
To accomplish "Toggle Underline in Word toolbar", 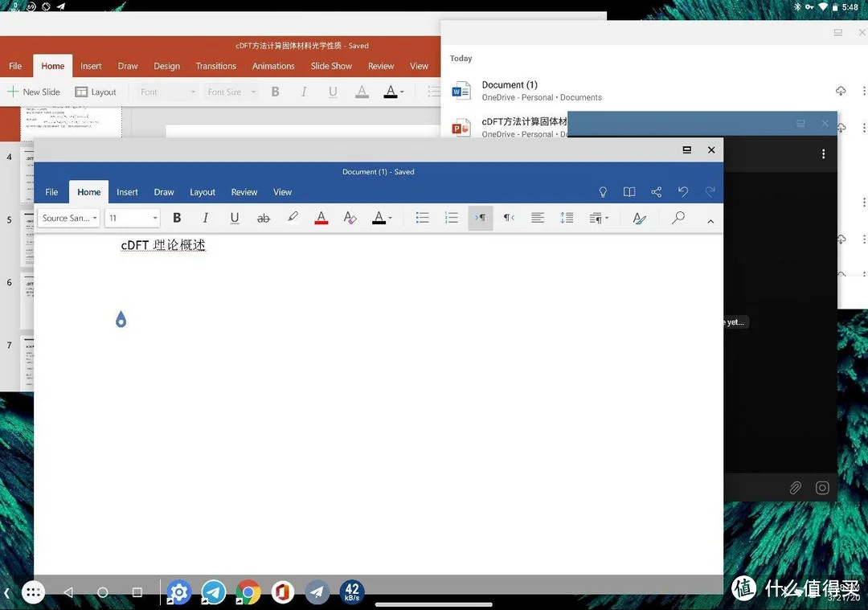I will 235,218.
